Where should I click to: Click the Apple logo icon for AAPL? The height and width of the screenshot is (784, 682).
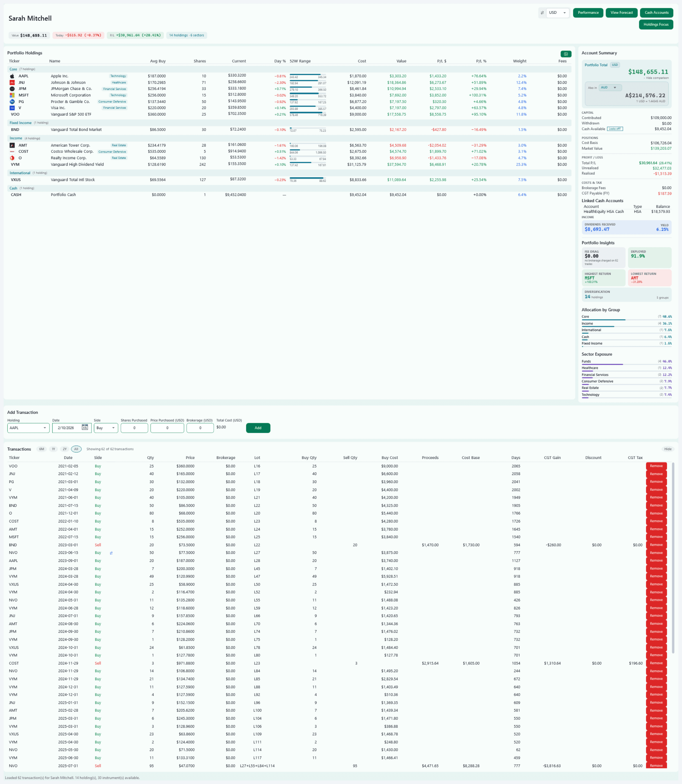pos(12,76)
